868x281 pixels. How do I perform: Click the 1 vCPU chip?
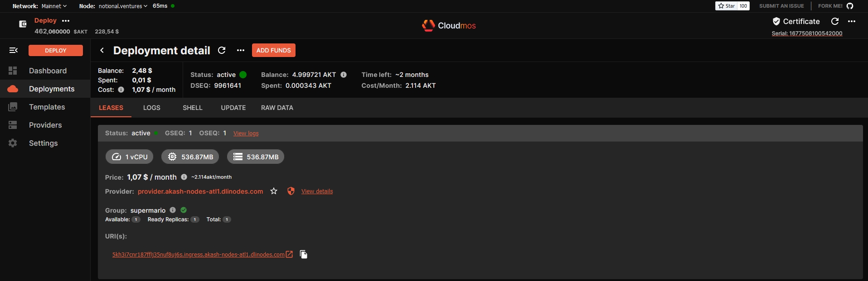click(130, 157)
